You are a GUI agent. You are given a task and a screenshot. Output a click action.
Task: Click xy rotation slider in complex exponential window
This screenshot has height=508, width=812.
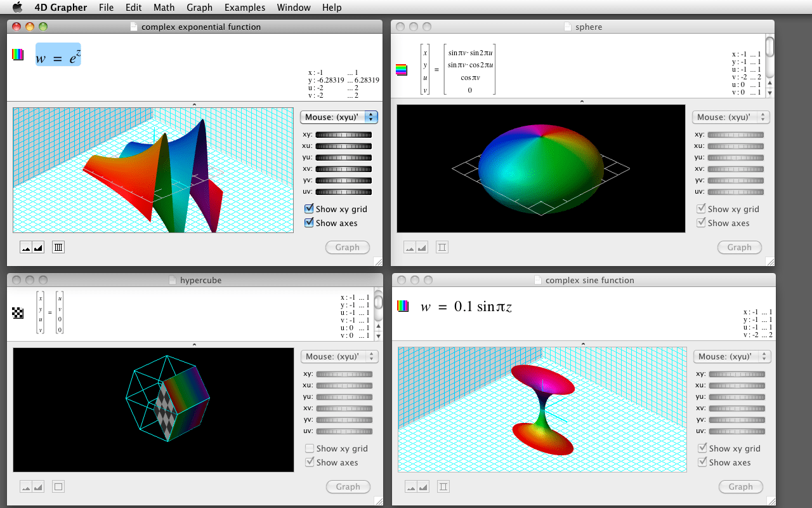point(344,135)
